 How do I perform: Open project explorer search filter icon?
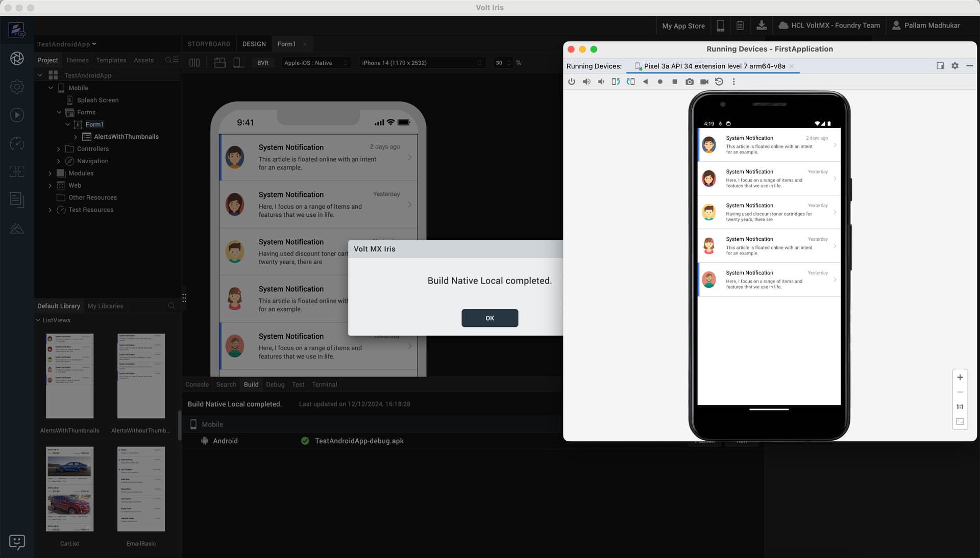click(171, 60)
